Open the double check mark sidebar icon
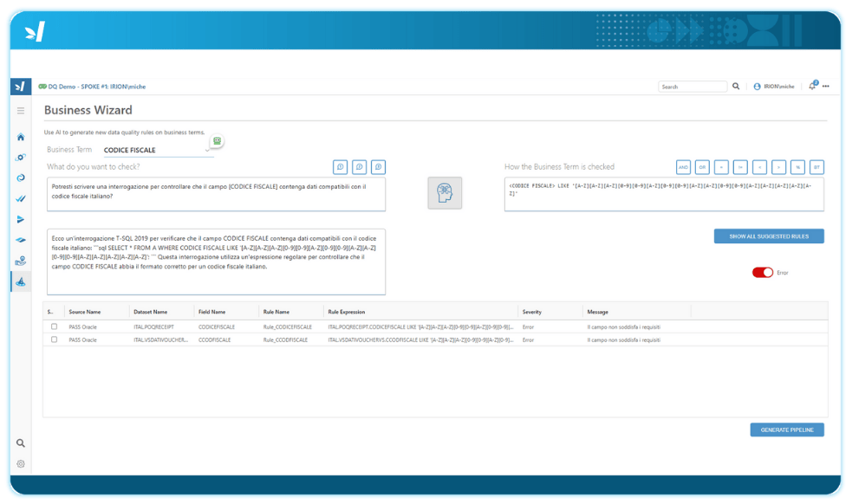The height and width of the screenshot is (504, 852). pyautogui.click(x=21, y=198)
